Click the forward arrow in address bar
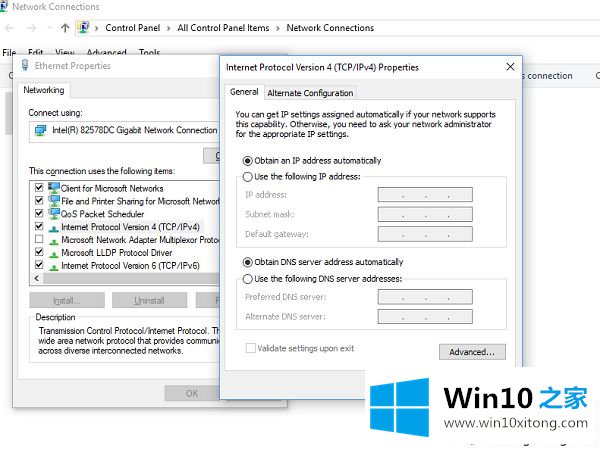This screenshot has width=600, height=449. (30, 28)
